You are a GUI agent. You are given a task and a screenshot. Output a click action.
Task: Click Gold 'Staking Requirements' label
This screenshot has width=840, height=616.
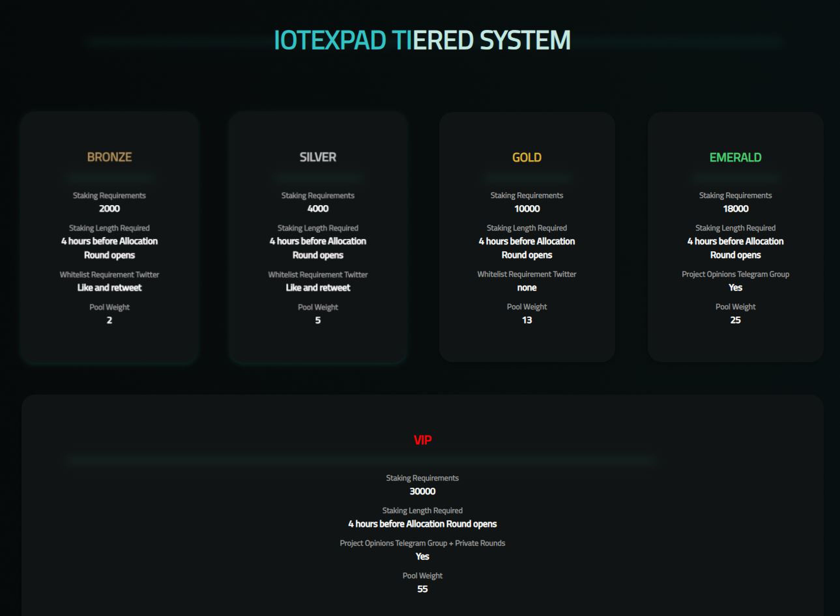[x=527, y=195]
